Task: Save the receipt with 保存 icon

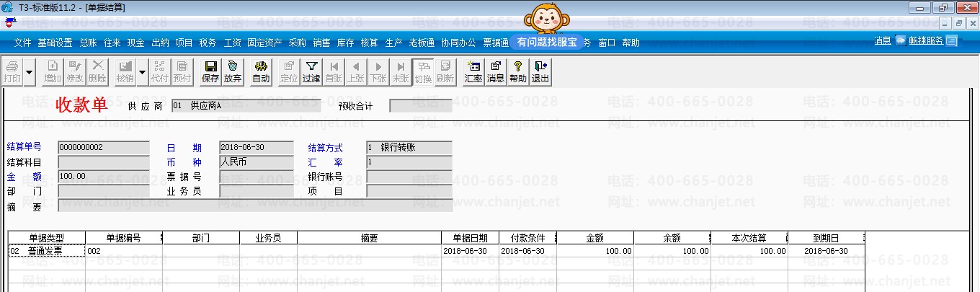Action: 210,71
